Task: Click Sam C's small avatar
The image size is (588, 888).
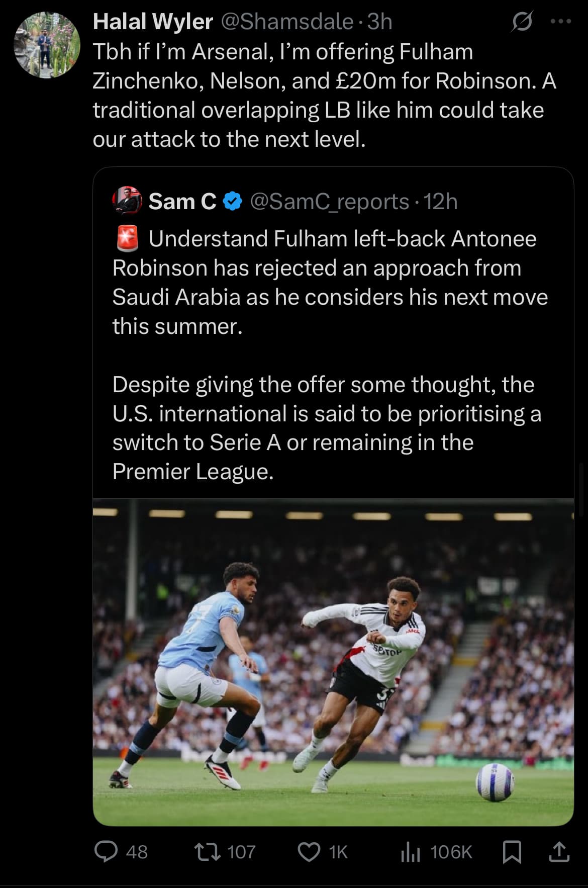Action: 126,201
